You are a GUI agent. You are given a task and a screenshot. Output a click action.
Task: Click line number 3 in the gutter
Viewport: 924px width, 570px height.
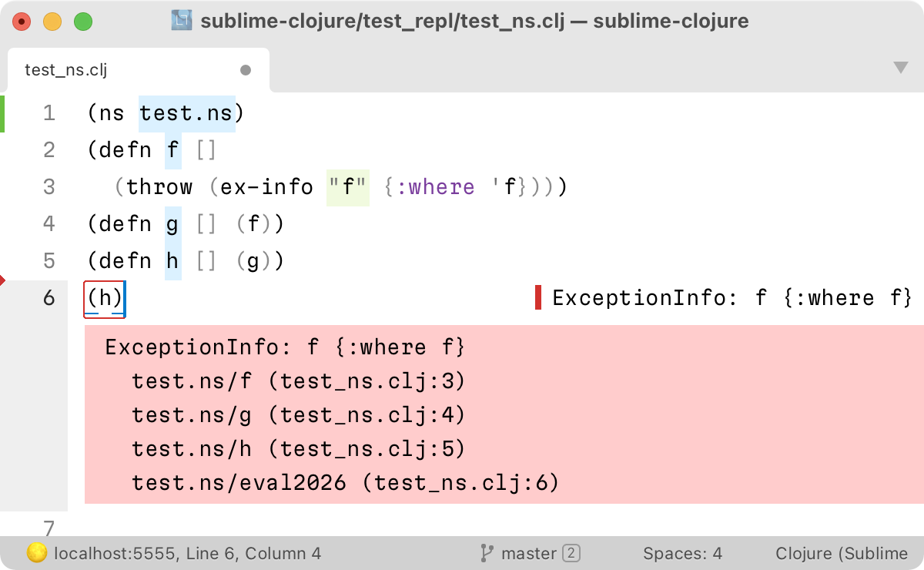pyautogui.click(x=49, y=186)
